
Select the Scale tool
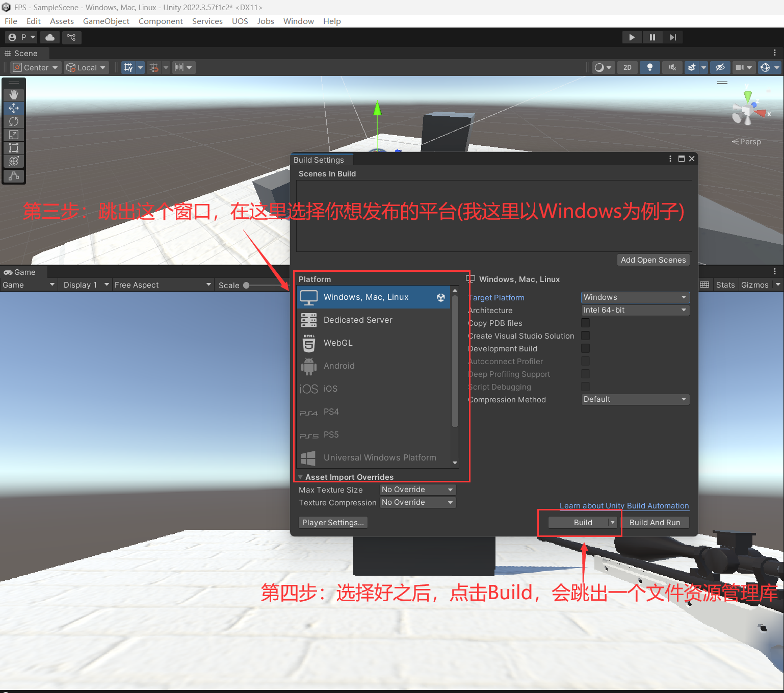[x=14, y=135]
